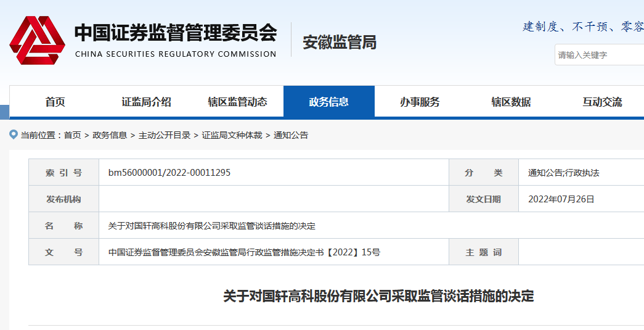Click the 发文日期 label cell
The width and height of the screenshot is (644, 330).
483,199
